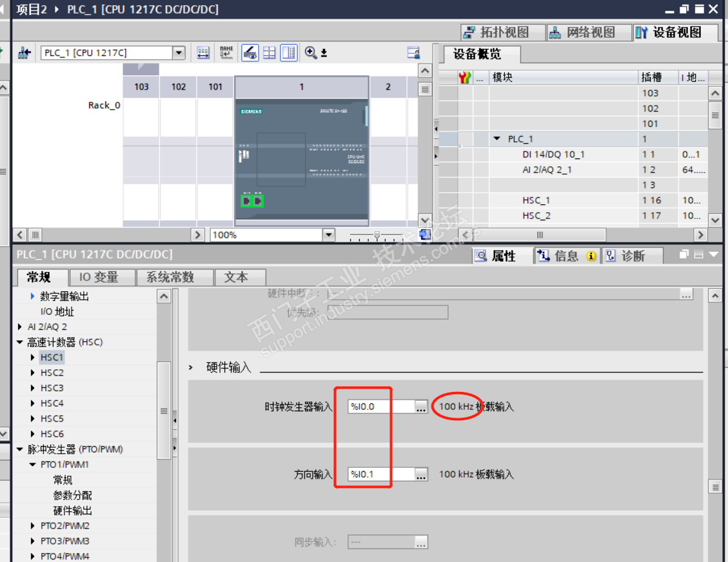Select HSC4 in the tree
The width and height of the screenshot is (728, 562).
52,403
